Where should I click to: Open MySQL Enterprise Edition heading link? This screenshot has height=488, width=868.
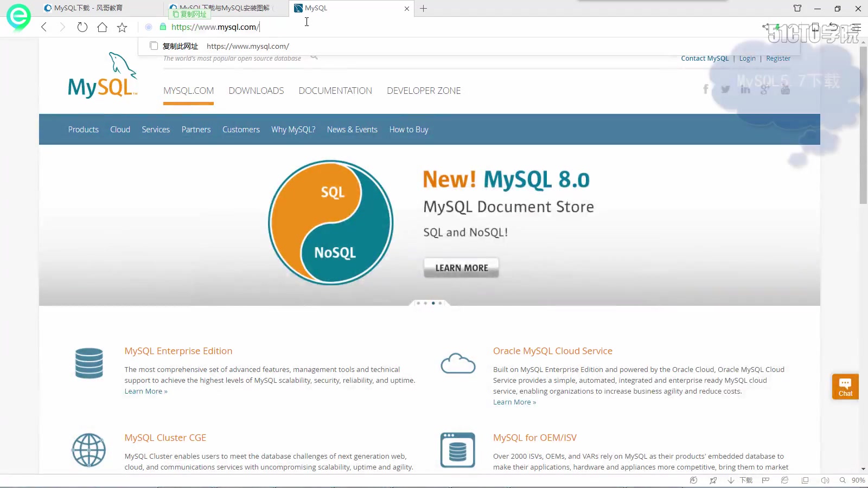(178, 351)
